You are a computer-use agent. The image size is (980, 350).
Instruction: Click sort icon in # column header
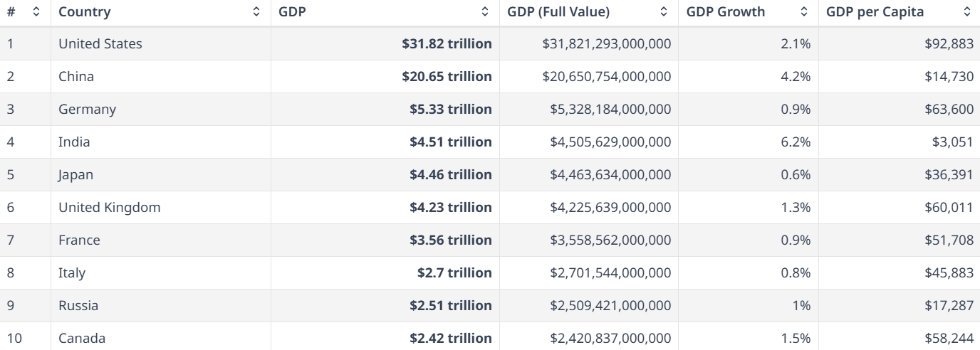coord(36,12)
